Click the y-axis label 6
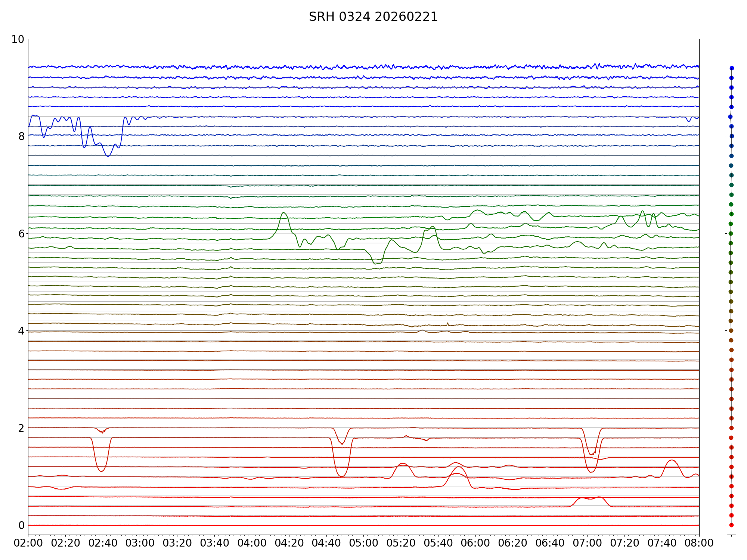Image resolution: width=747 pixels, height=560 pixels. click(x=21, y=233)
